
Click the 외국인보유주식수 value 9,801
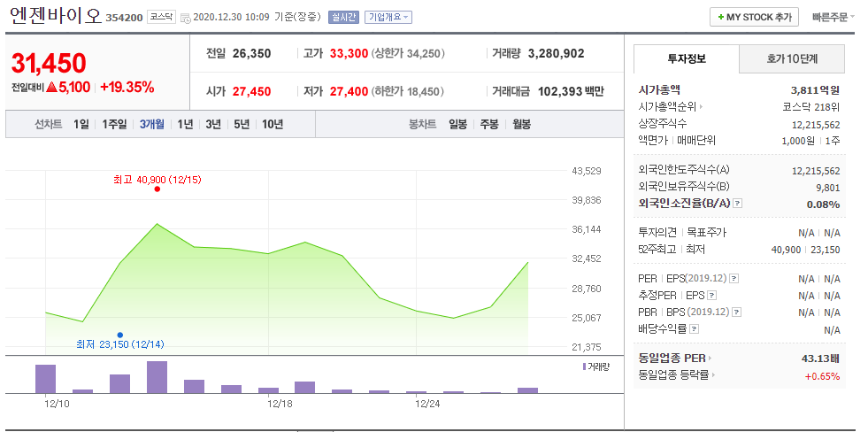point(828,187)
